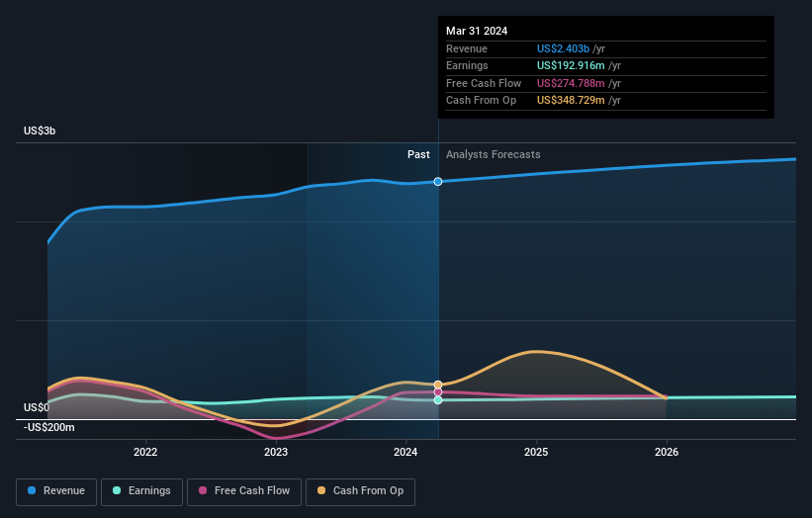
Task: Click the Past section label
Action: (x=418, y=155)
